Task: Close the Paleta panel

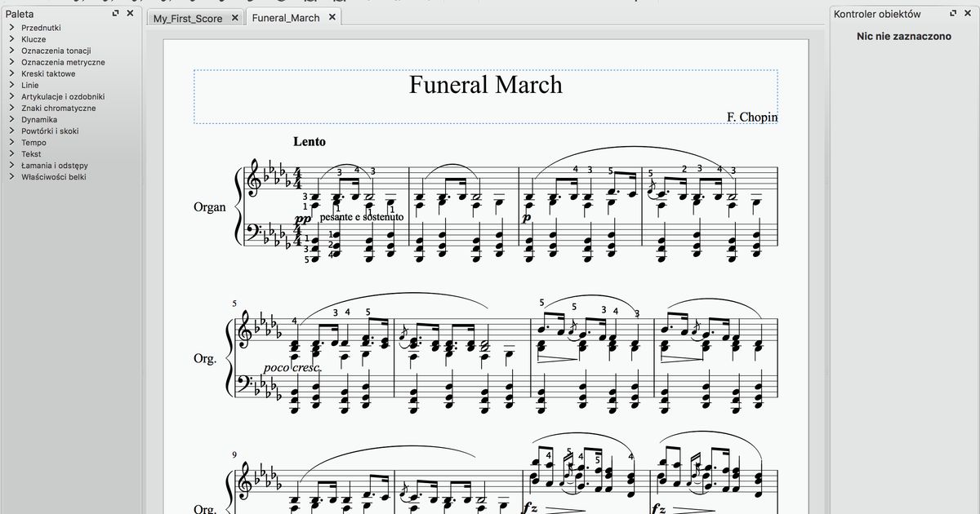Action: click(127, 14)
